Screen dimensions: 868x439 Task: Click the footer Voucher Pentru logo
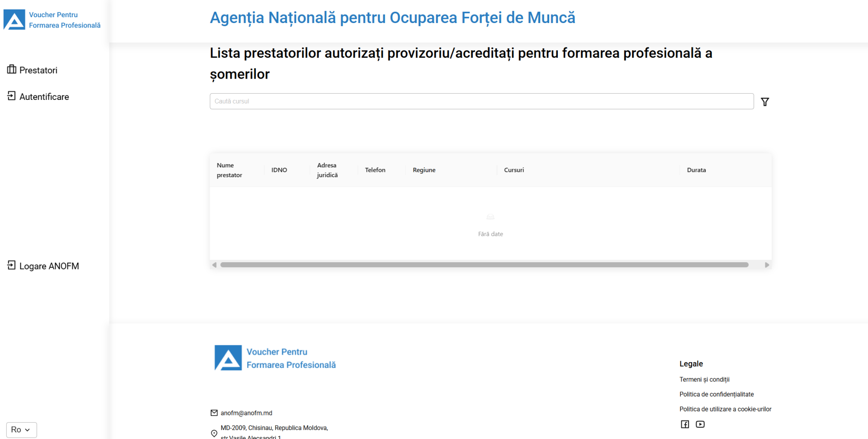click(228, 358)
